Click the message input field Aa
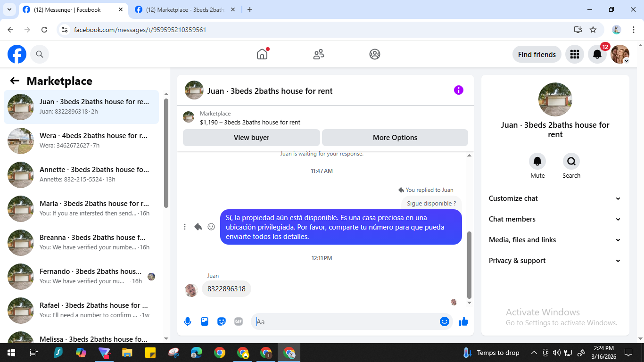 pos(347,321)
